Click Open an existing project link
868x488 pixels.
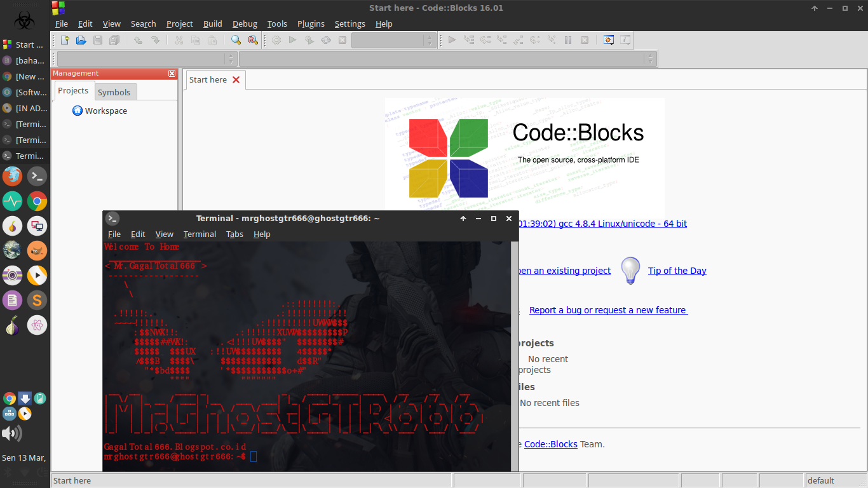[x=564, y=271]
